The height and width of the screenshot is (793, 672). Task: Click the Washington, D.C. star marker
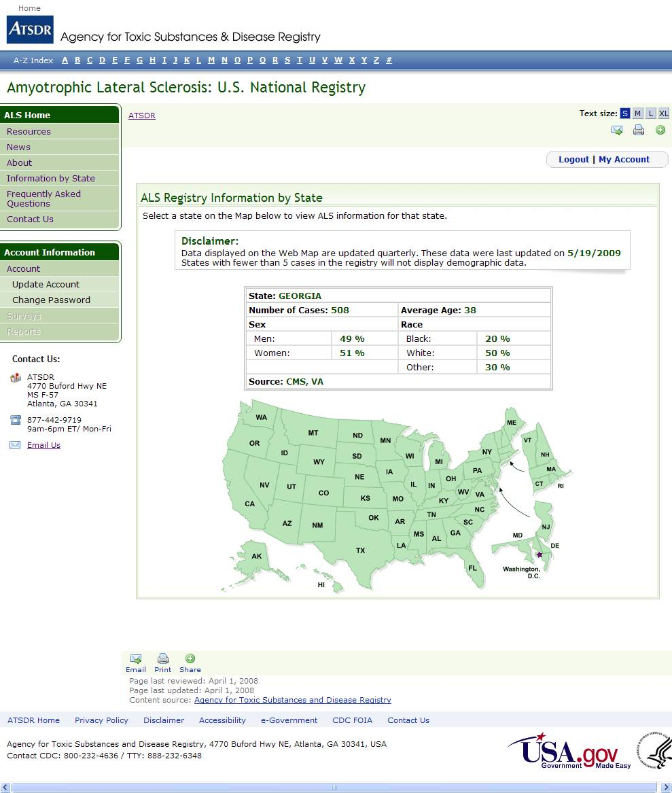click(540, 554)
